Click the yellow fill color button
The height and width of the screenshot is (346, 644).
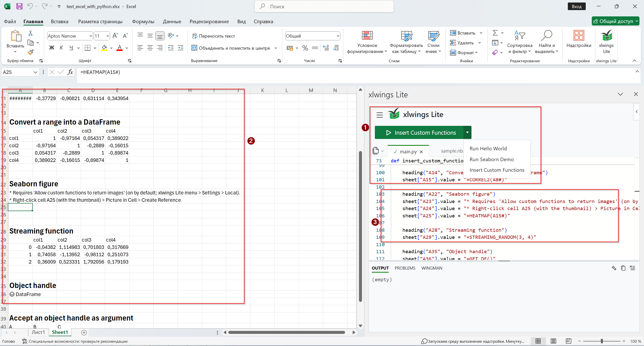(104, 48)
